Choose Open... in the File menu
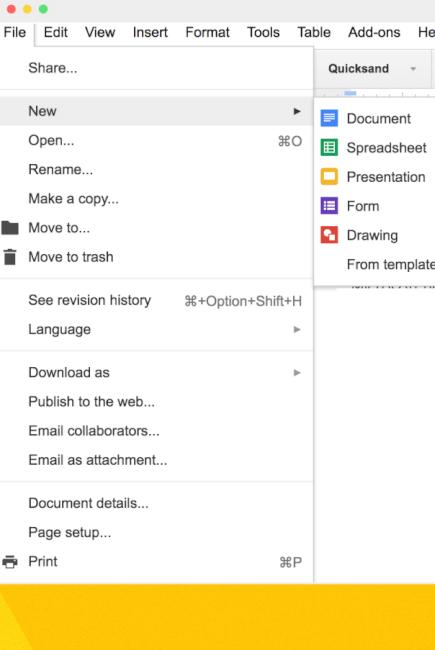The height and width of the screenshot is (650, 435). pyautogui.click(x=156, y=141)
